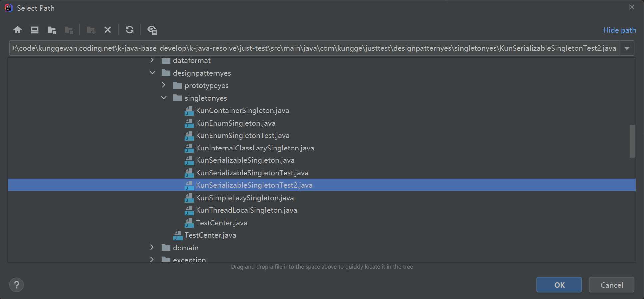644x299 pixels.
Task: Select KunSerializableSingleton.java file
Action: pos(245,160)
